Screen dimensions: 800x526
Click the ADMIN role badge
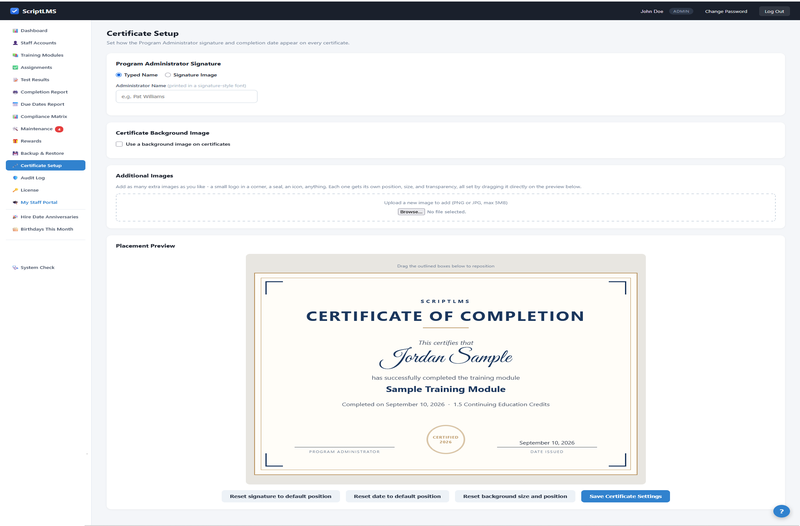pos(681,11)
